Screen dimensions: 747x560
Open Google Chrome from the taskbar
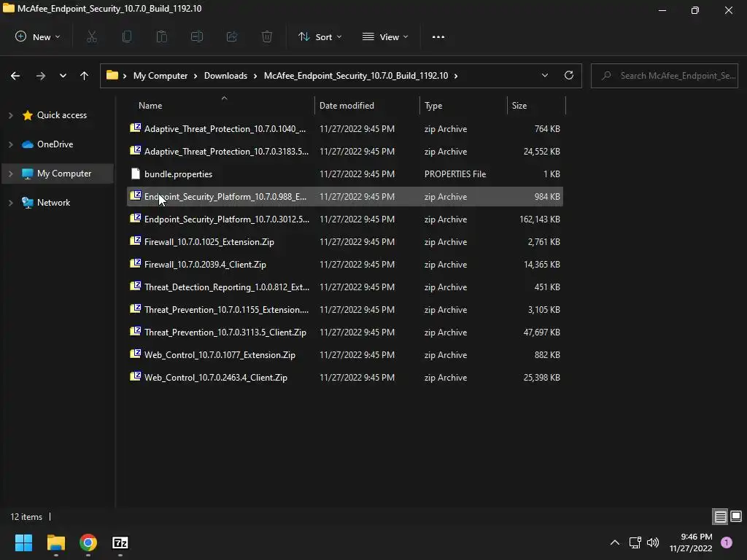tap(88, 542)
